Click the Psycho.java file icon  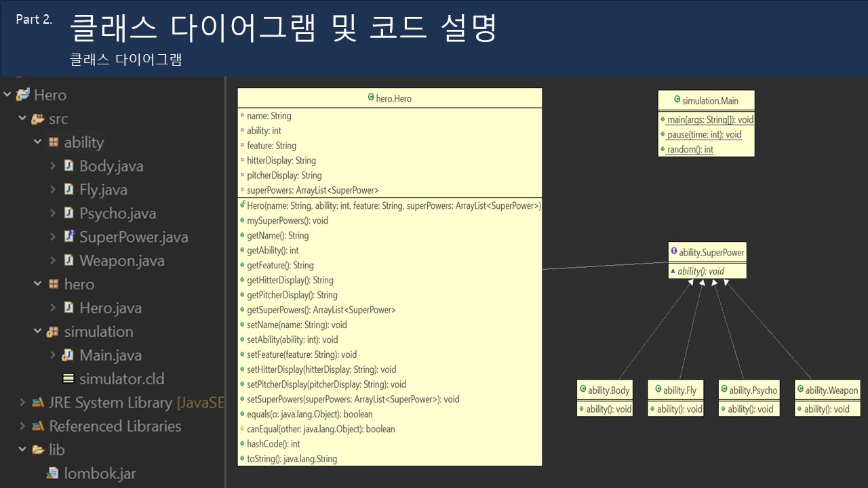pos(68,213)
